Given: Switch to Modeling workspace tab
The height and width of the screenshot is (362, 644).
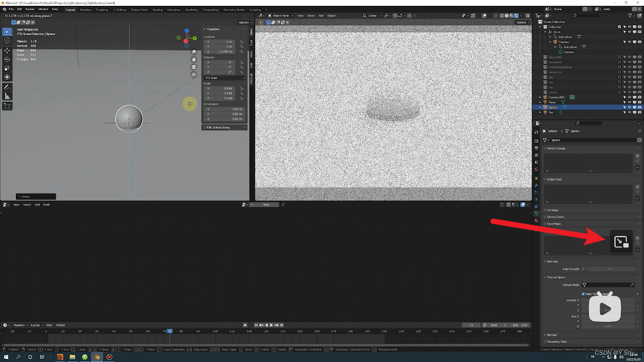Looking at the screenshot, I should pos(85,9).
